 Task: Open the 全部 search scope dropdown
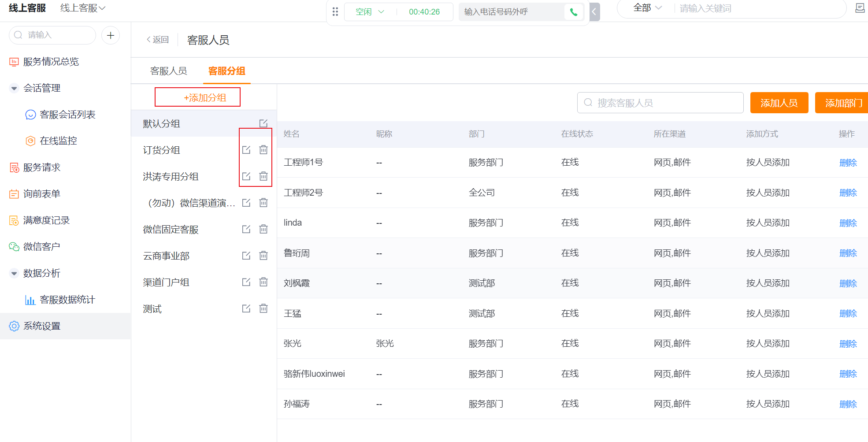[x=647, y=8]
